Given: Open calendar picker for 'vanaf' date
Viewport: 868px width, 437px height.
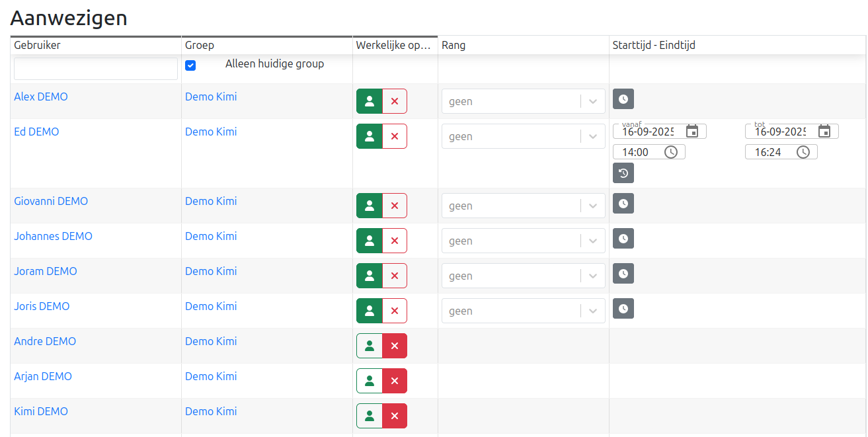Looking at the screenshot, I should [x=692, y=131].
